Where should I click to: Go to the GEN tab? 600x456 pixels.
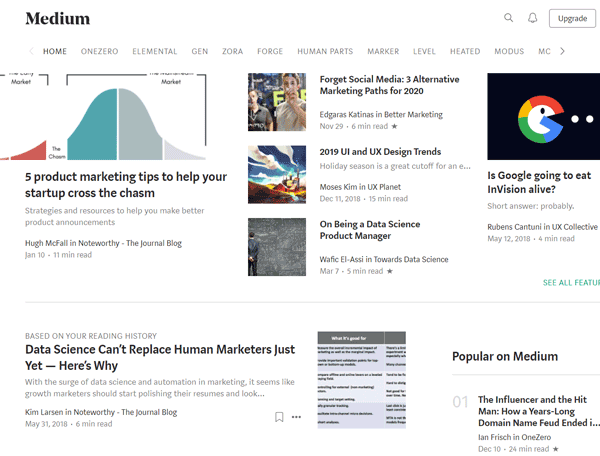200,51
